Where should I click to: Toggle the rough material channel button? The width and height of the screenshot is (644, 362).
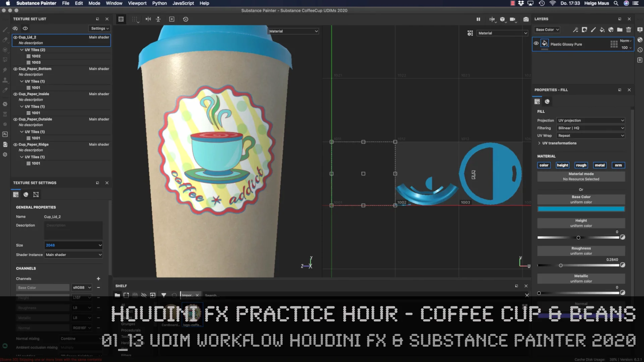point(581,165)
